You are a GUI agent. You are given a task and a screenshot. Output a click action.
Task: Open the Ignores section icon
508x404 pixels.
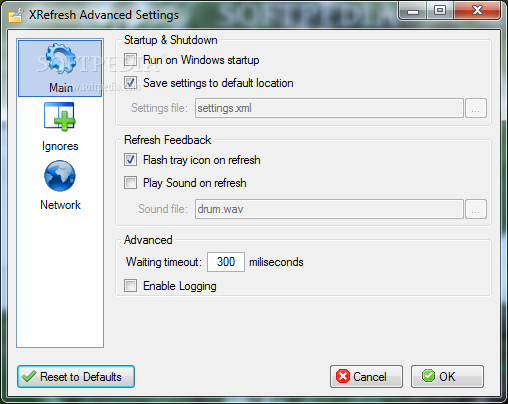[60, 117]
